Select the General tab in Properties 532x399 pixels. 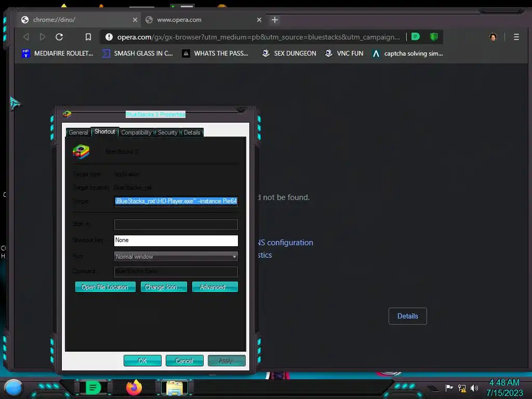click(x=78, y=132)
